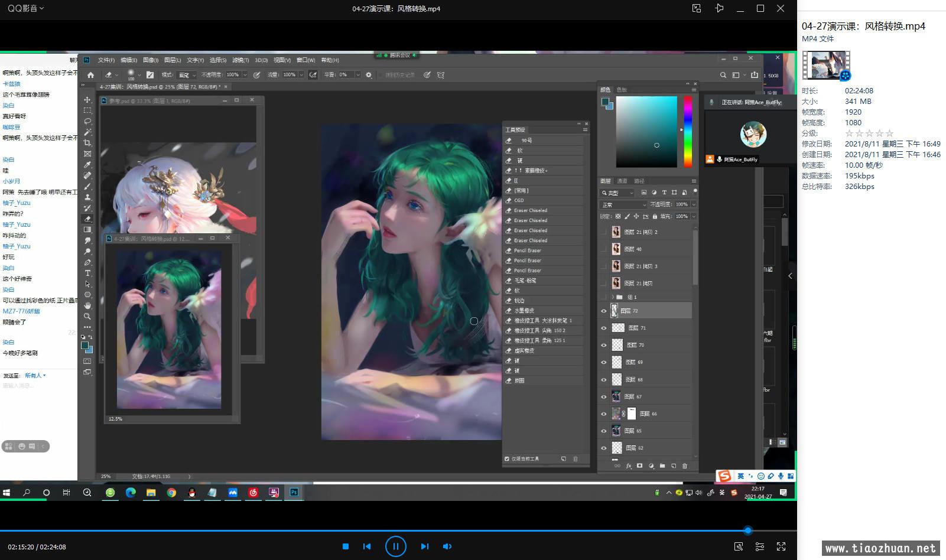Uncheck the 仅限当前工具 checkbox

507,459
